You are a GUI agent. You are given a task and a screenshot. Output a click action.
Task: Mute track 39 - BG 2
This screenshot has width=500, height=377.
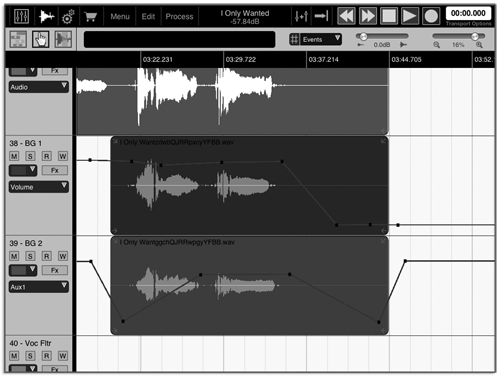click(x=14, y=256)
